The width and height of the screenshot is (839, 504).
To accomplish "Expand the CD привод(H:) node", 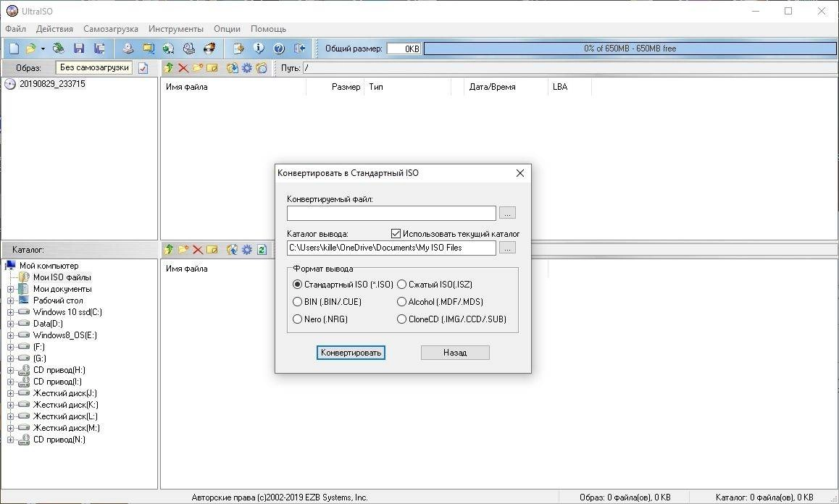I will (10, 370).
